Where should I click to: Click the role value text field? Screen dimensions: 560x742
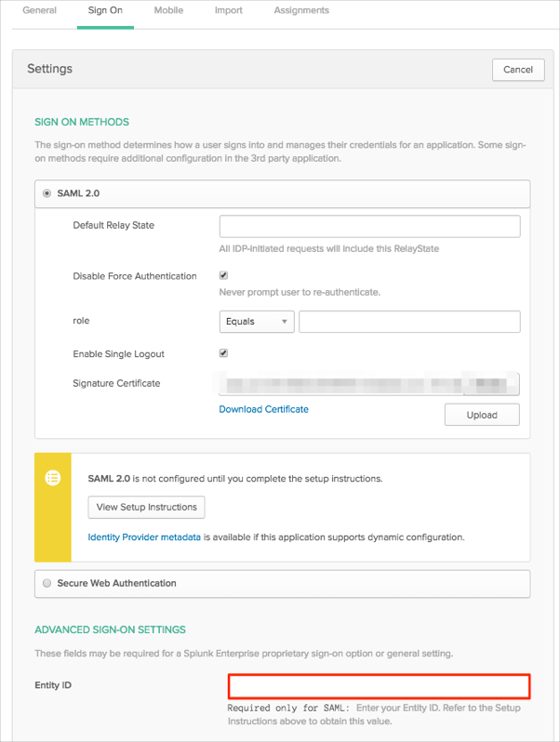point(409,322)
